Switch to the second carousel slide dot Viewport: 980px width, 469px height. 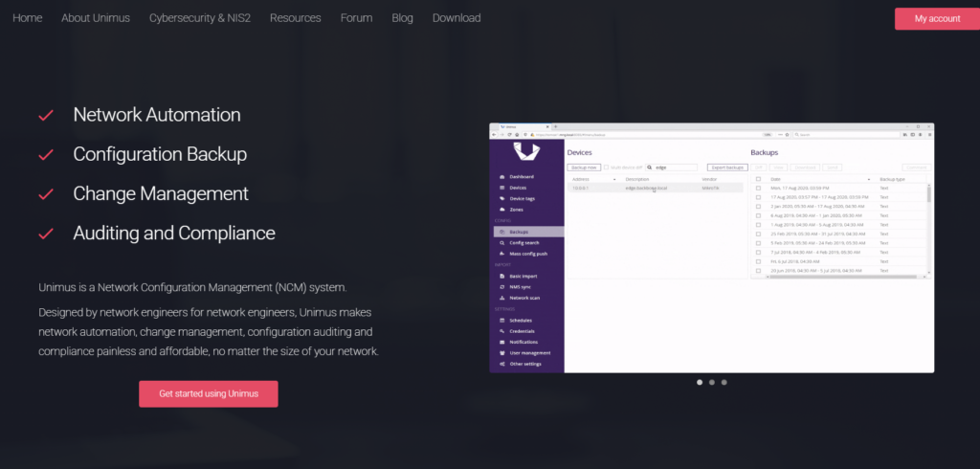712,382
